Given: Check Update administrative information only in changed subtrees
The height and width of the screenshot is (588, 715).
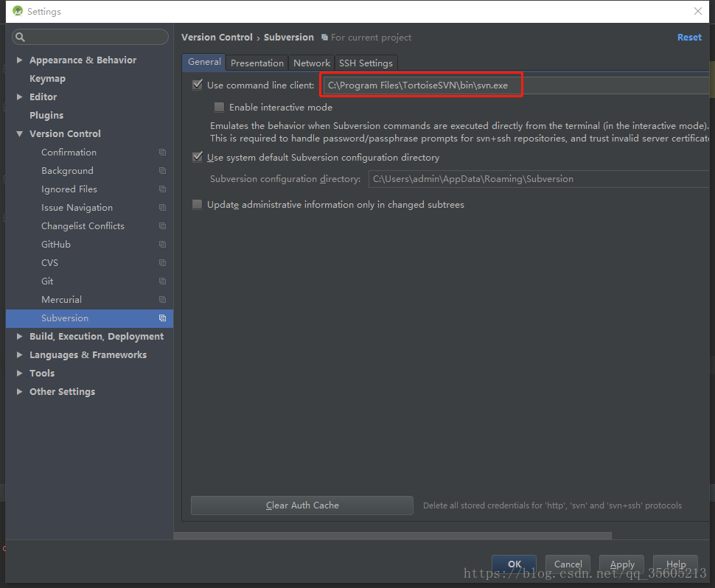Looking at the screenshot, I should (x=197, y=204).
